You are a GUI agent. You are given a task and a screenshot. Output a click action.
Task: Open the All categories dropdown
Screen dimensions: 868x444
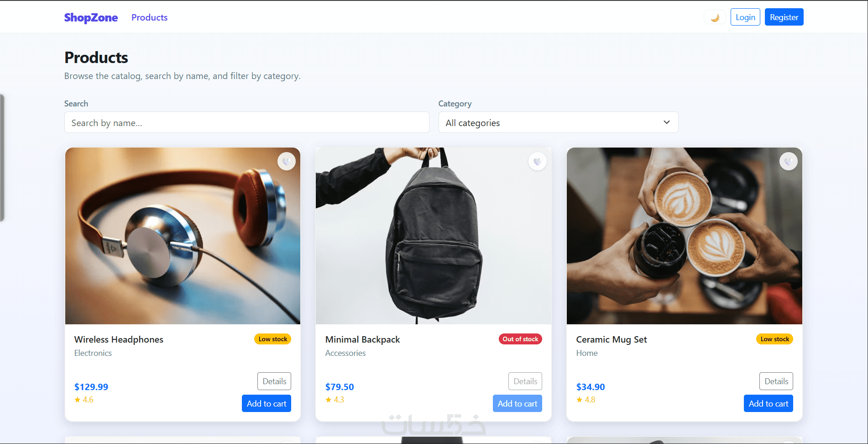tap(558, 122)
